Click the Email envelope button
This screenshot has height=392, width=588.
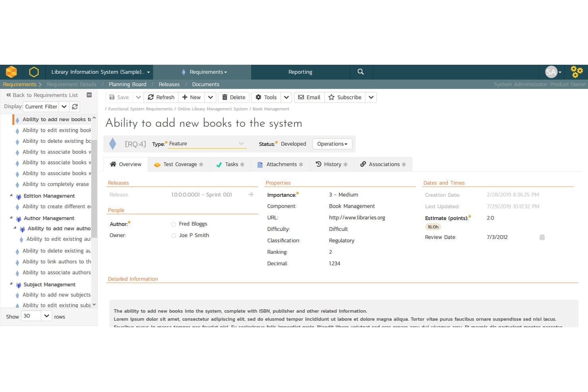click(309, 97)
